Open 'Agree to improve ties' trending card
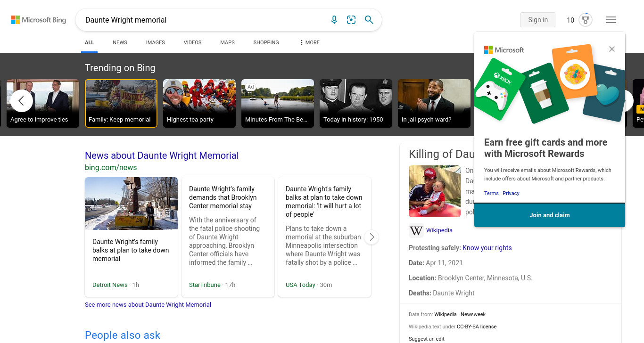The image size is (644, 343). click(x=43, y=103)
